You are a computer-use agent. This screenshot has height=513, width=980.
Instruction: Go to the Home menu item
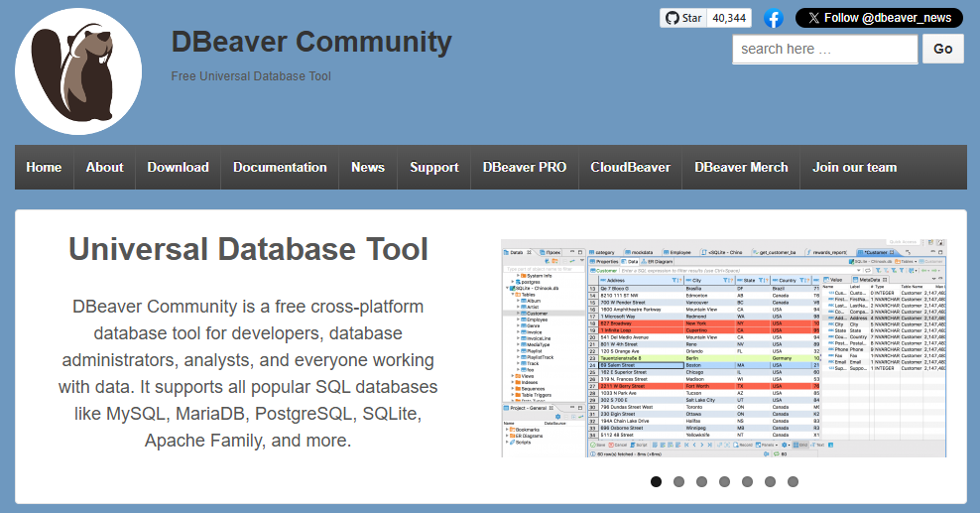tap(44, 168)
